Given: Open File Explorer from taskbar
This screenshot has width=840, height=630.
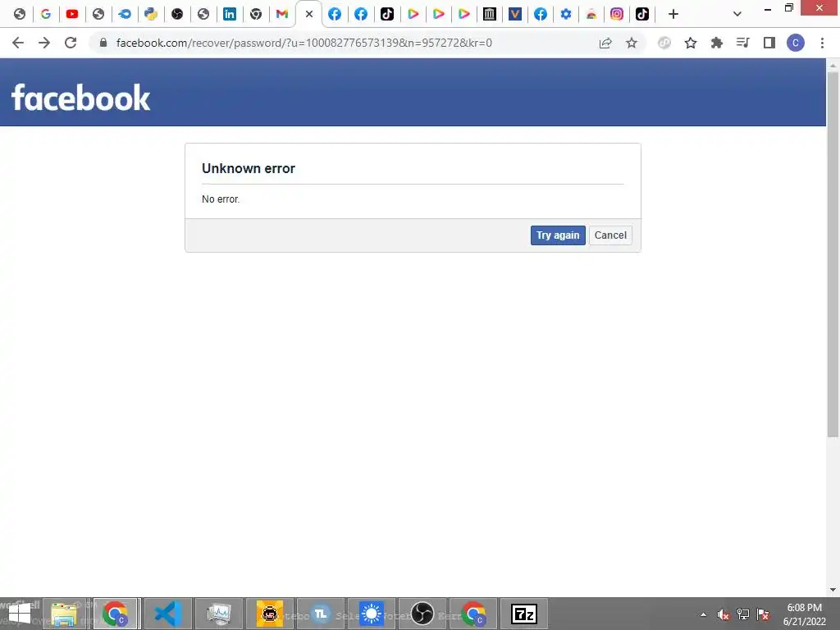Looking at the screenshot, I should click(64, 614).
